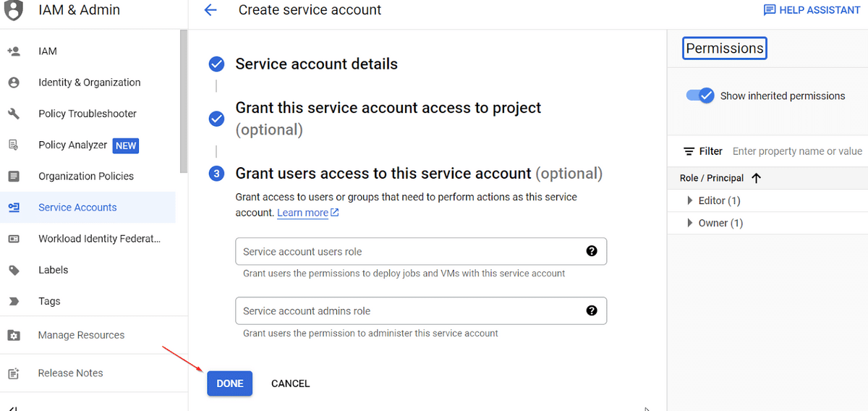Click the Service Accounts key icon
This screenshot has width=868, height=411.
click(x=13, y=207)
